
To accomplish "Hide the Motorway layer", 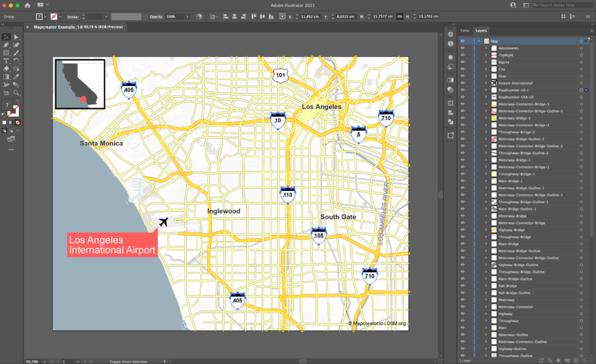I will tap(463, 300).
